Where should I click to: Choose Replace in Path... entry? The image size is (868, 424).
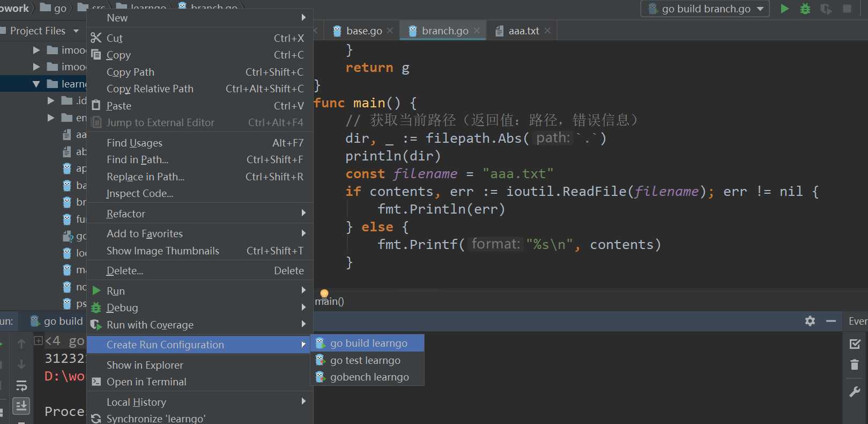(199, 177)
